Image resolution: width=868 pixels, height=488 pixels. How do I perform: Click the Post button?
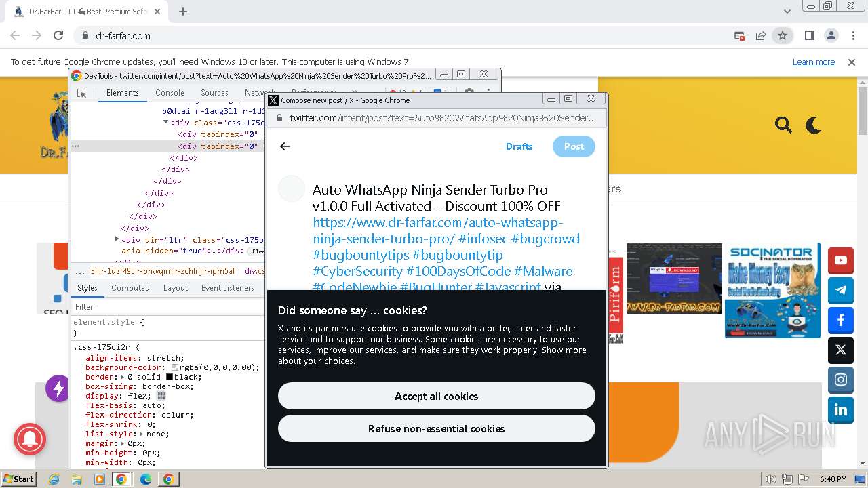tap(574, 146)
